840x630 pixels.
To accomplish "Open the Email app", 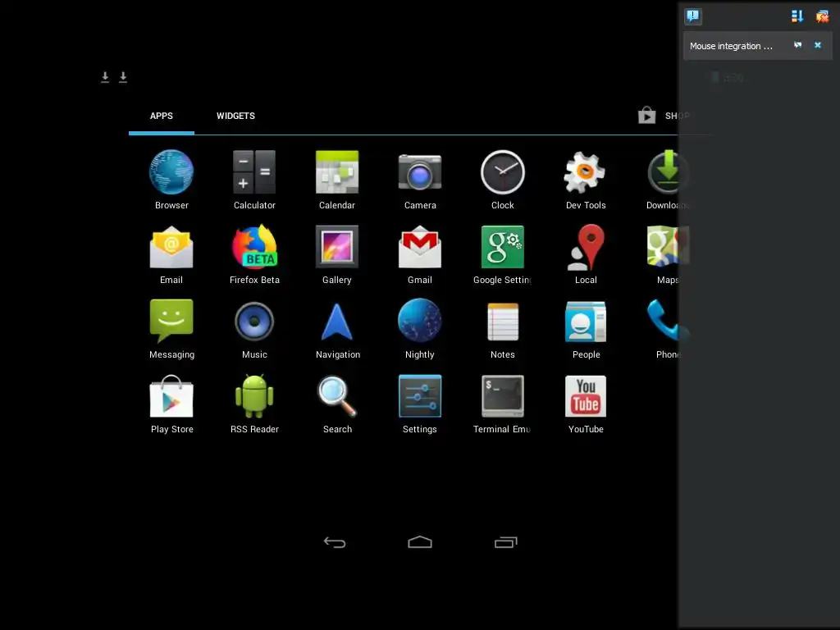I will [x=171, y=254].
